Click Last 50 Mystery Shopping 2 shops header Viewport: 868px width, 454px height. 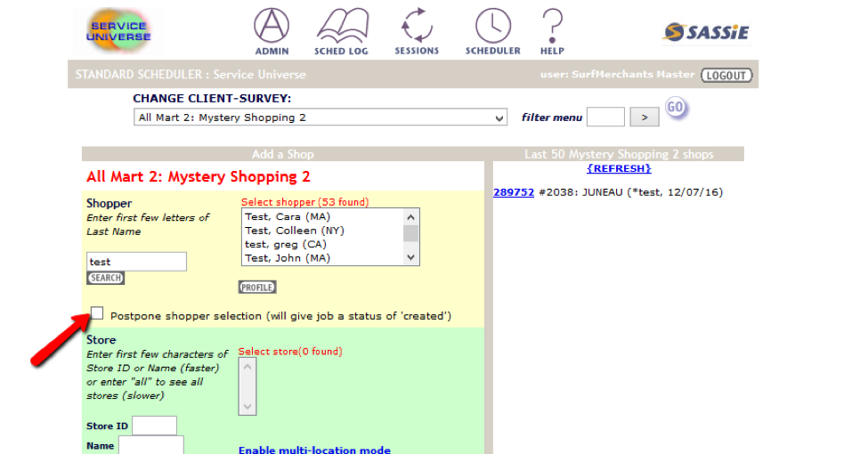tap(619, 155)
